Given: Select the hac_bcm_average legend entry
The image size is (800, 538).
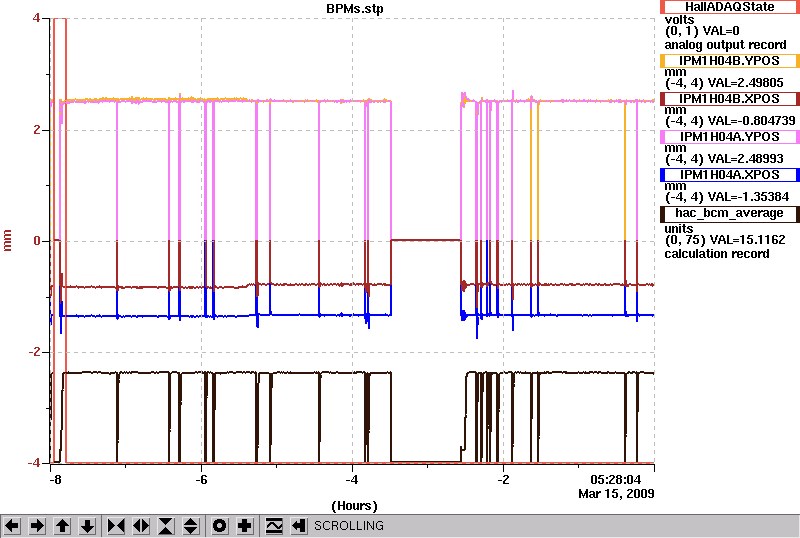Looking at the screenshot, I should tap(730, 213).
